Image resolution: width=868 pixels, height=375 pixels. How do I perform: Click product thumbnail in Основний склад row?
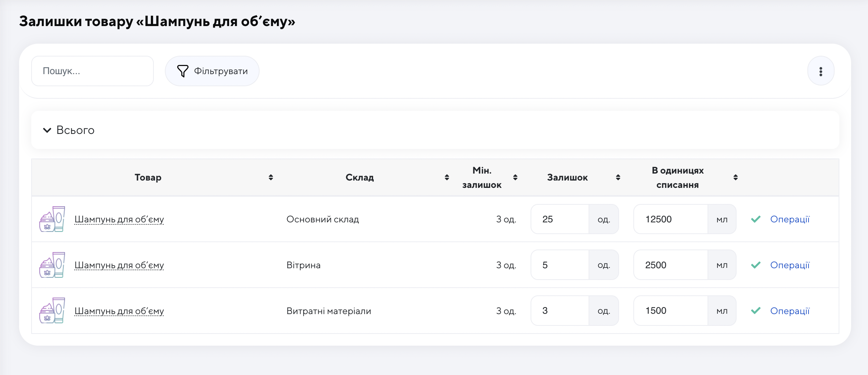click(x=52, y=219)
